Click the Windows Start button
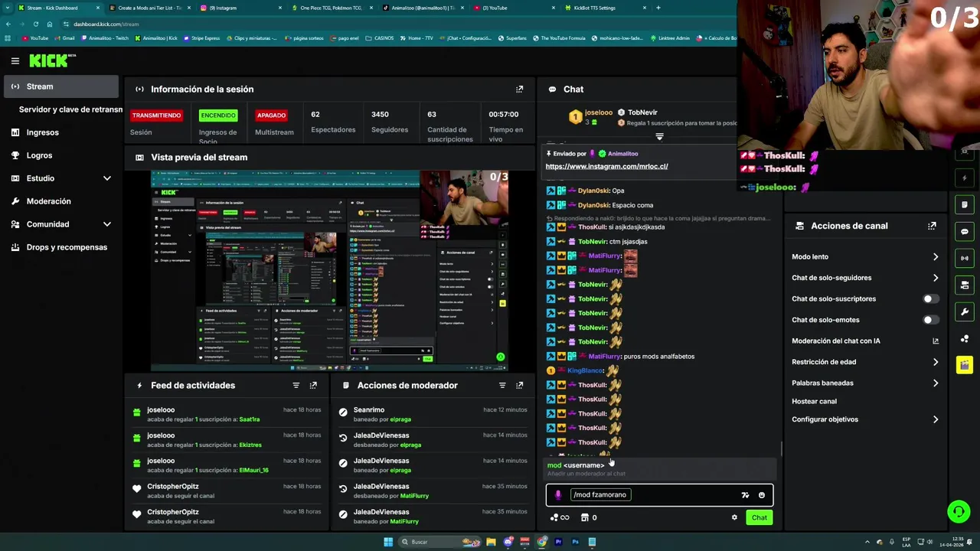This screenshot has width=980, height=551. tap(388, 542)
